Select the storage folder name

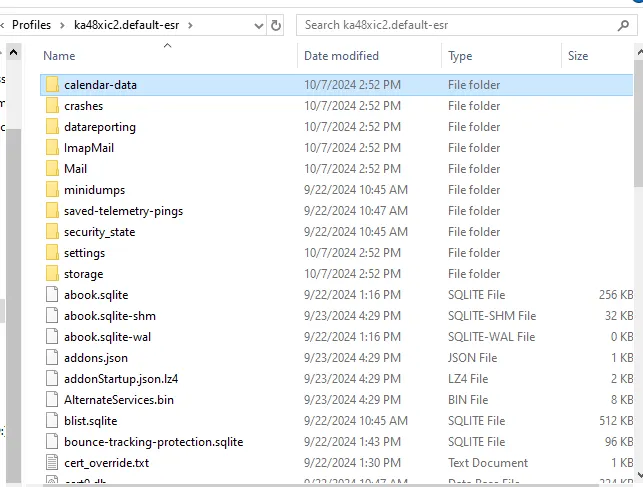[x=84, y=274]
